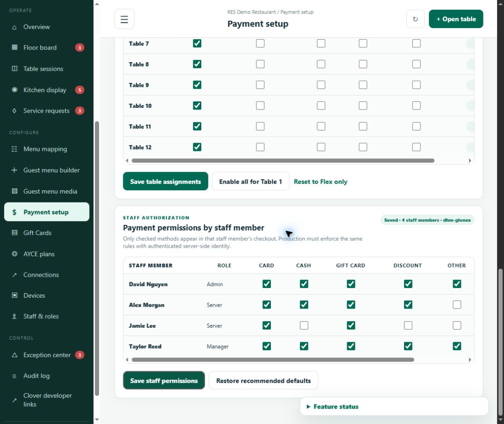This screenshot has height=424, width=504.
Task: Click the Manager role cell
Action: (x=218, y=346)
